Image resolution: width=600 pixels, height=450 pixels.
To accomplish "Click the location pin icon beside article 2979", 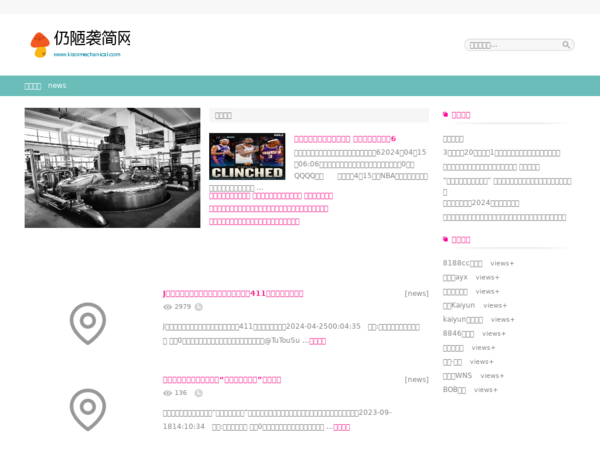I will (x=88, y=323).
